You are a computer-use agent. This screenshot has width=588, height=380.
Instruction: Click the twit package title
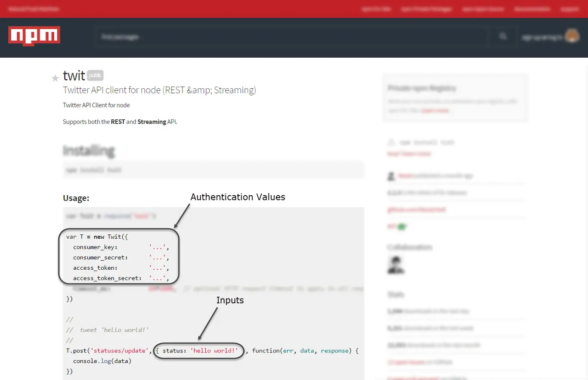[74, 75]
